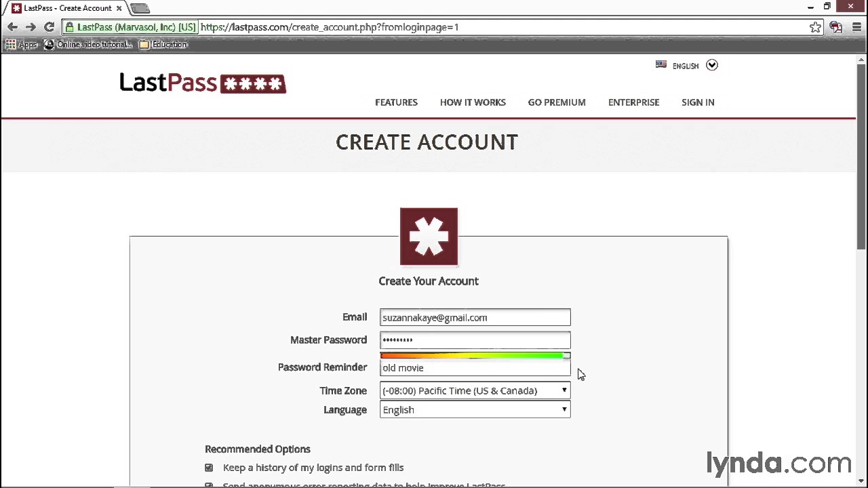Uncheck Keep a history of logins checkbox
868x488 pixels.
point(209,468)
